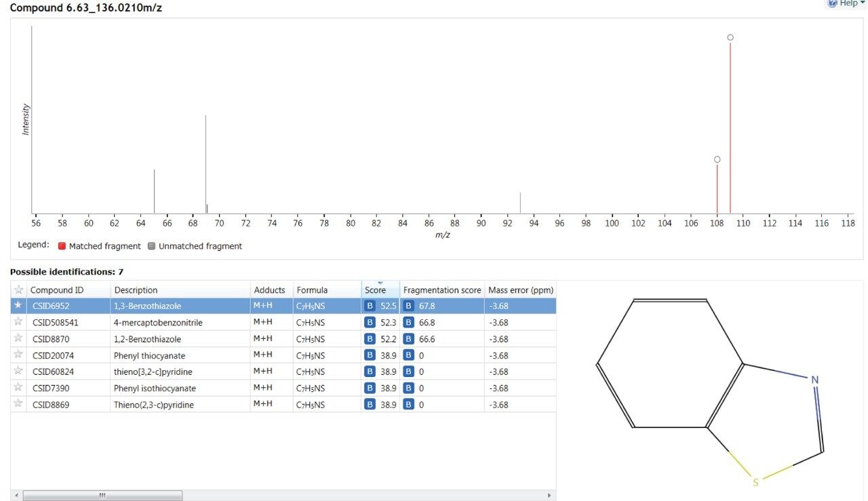
Task: Click matched fragment marker at m/z 108
Action: 717,160
